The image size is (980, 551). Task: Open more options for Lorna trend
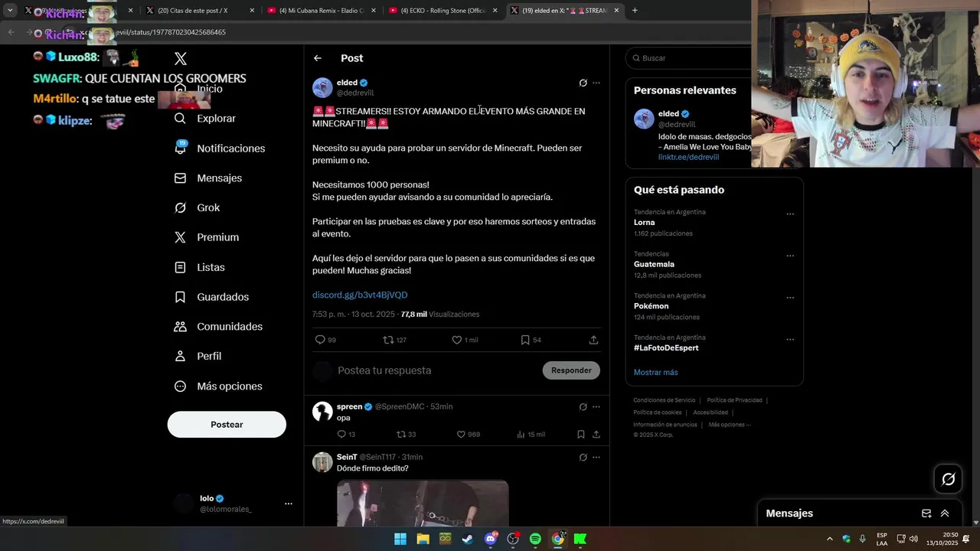pyautogui.click(x=790, y=214)
